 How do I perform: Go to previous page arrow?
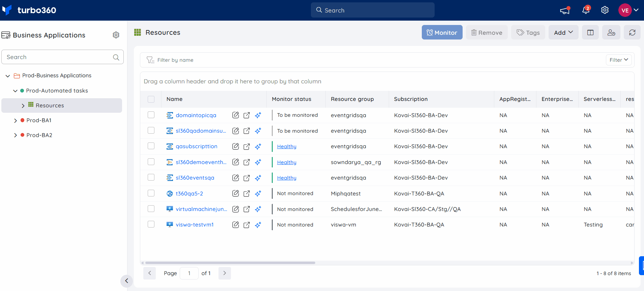click(149, 273)
